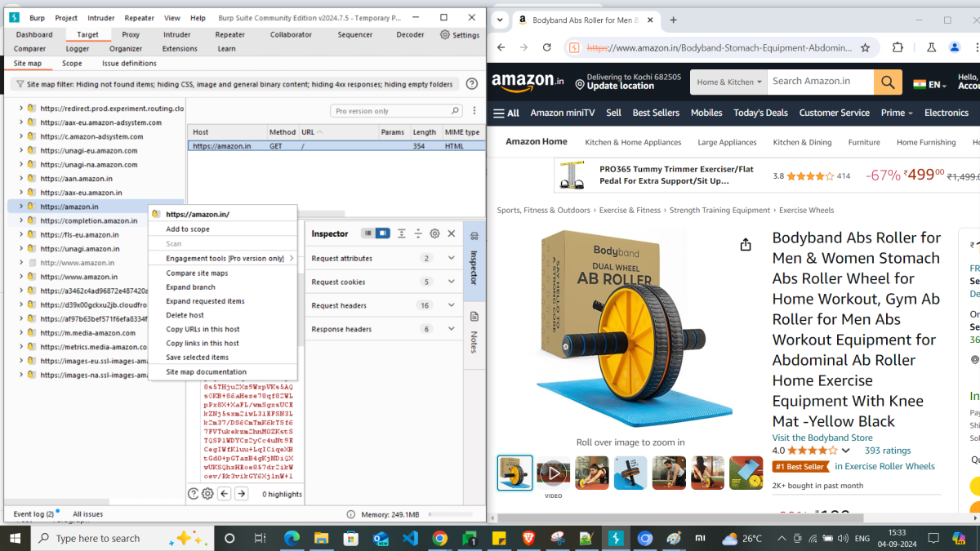Expand the https://aan.amazon.in tree node
This screenshot has height=551, width=980.
pos(21,179)
